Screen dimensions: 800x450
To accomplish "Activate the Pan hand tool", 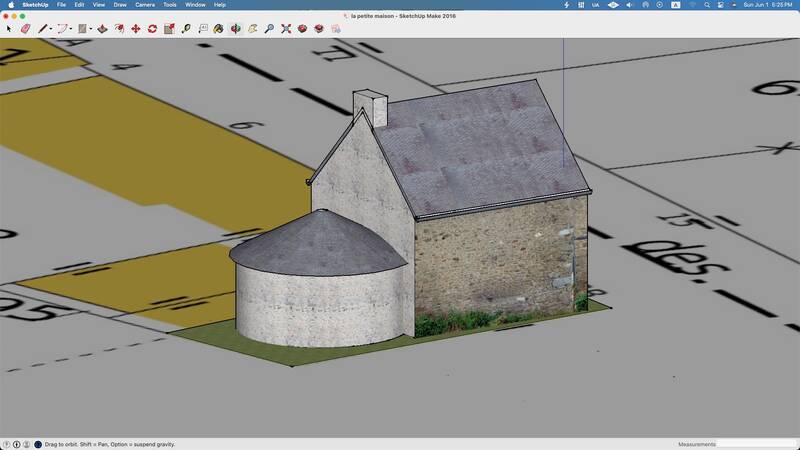I will (x=253, y=29).
